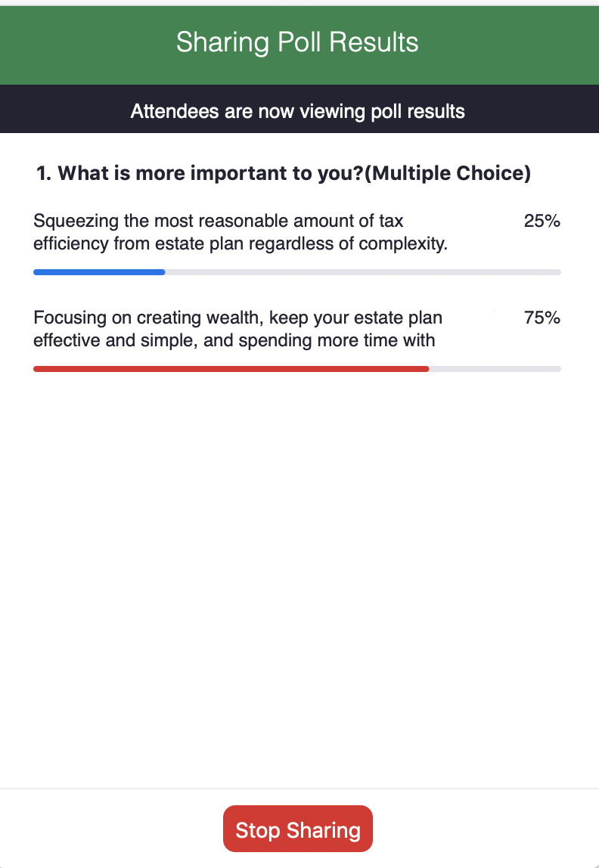Viewport: 599px width, 868px height.
Task: Click the empty white area below the poll results
Action: coord(299,575)
